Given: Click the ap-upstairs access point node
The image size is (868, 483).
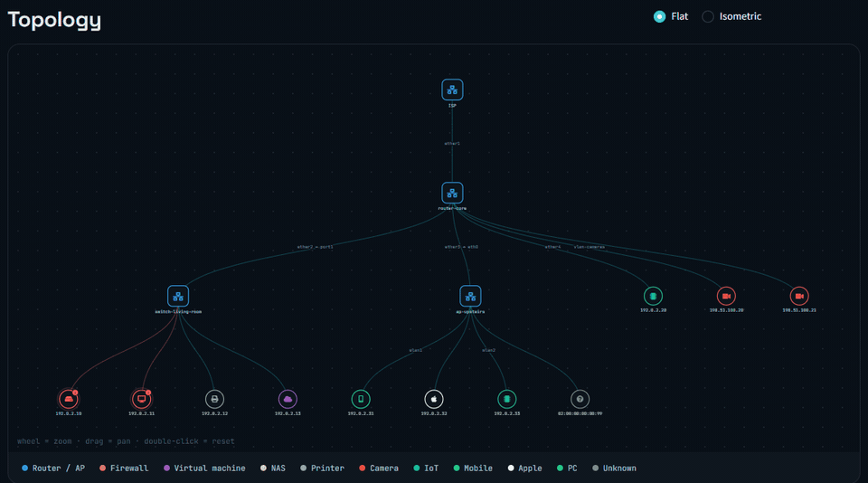Looking at the screenshot, I should [470, 297].
